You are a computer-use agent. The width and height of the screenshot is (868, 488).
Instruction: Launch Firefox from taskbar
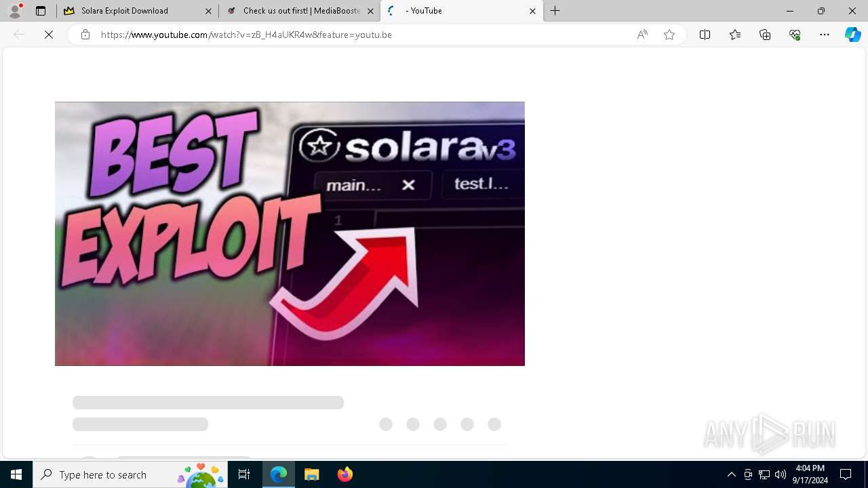345,474
